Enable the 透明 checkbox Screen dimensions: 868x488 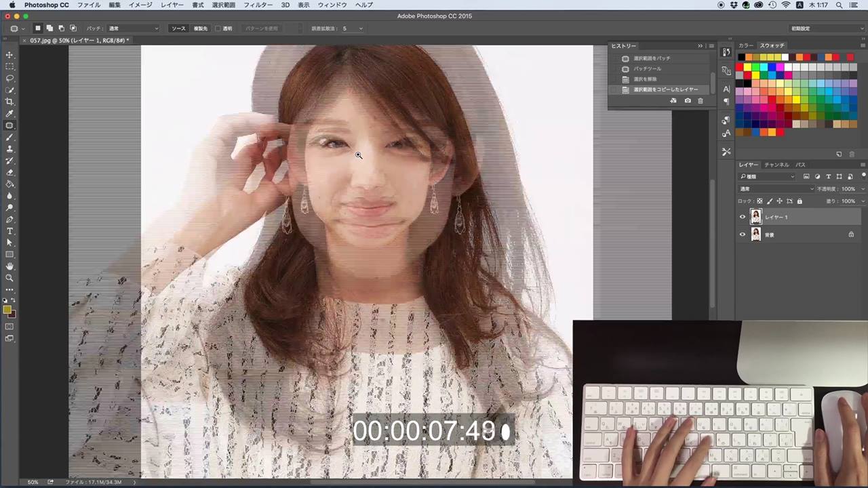(218, 28)
